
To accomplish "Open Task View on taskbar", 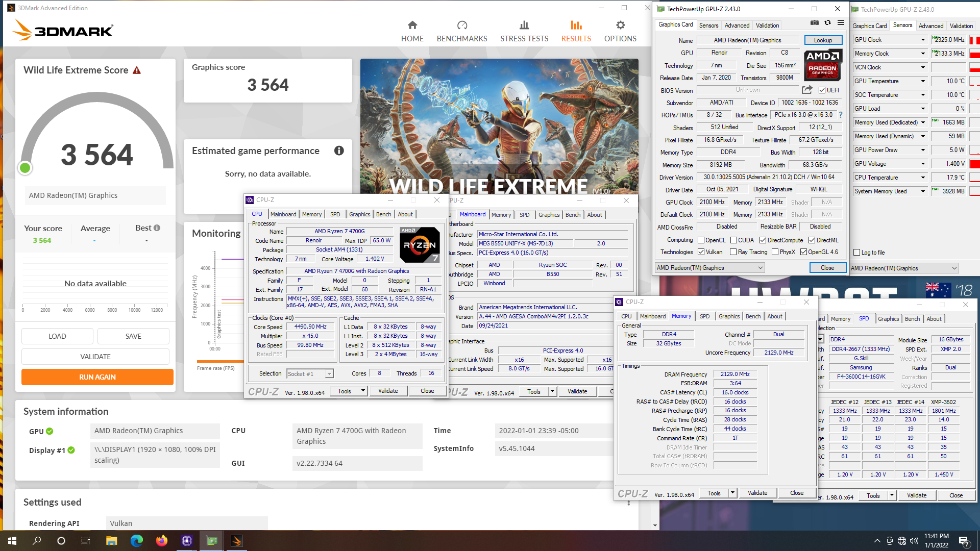I will coord(86,541).
